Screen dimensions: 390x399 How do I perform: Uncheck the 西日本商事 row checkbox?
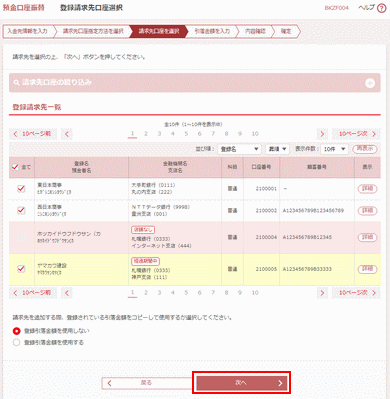(x=21, y=210)
